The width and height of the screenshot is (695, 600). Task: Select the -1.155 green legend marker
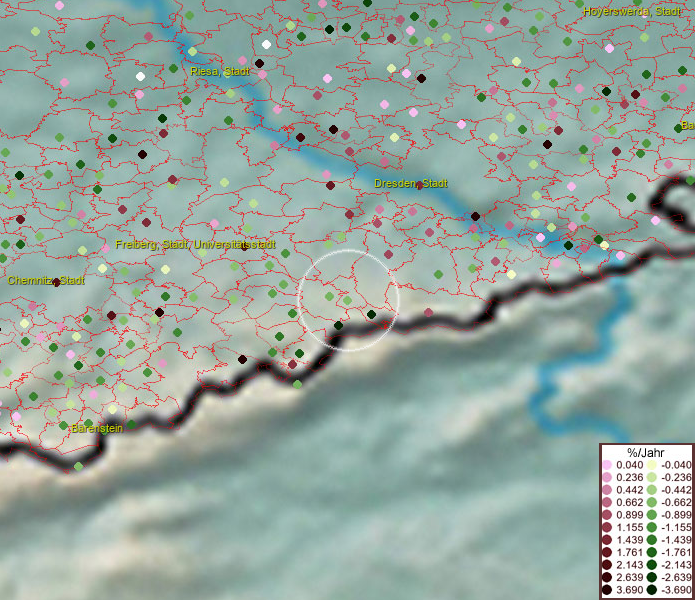(651, 529)
